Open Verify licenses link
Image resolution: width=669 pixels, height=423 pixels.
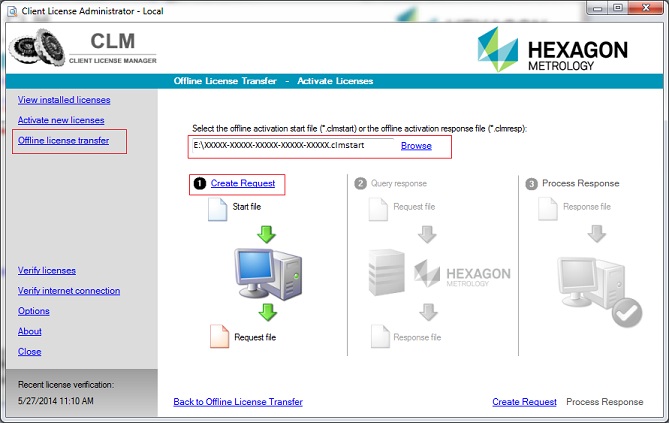pyautogui.click(x=46, y=270)
